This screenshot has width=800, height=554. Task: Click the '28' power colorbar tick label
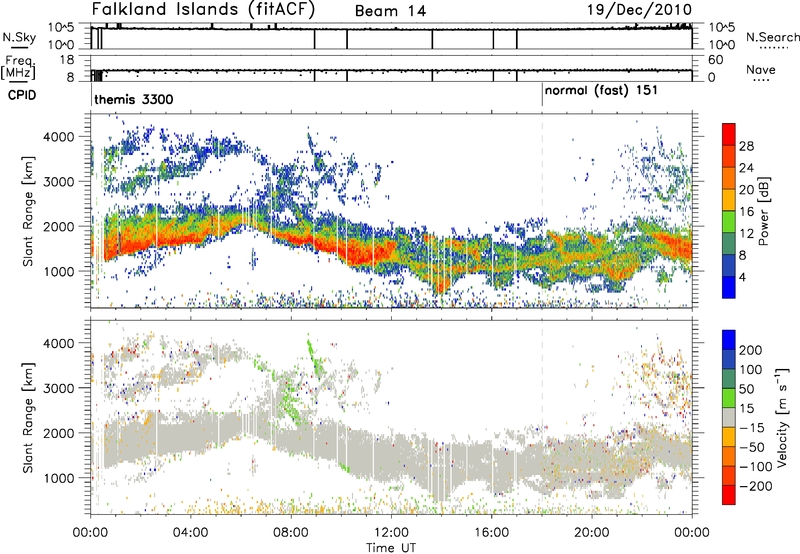click(746, 146)
